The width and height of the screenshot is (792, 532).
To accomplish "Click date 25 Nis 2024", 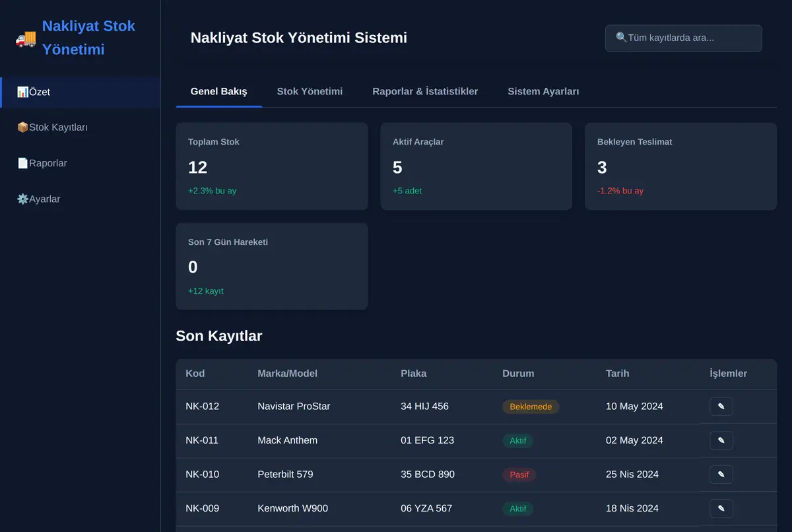I will pyautogui.click(x=632, y=475).
